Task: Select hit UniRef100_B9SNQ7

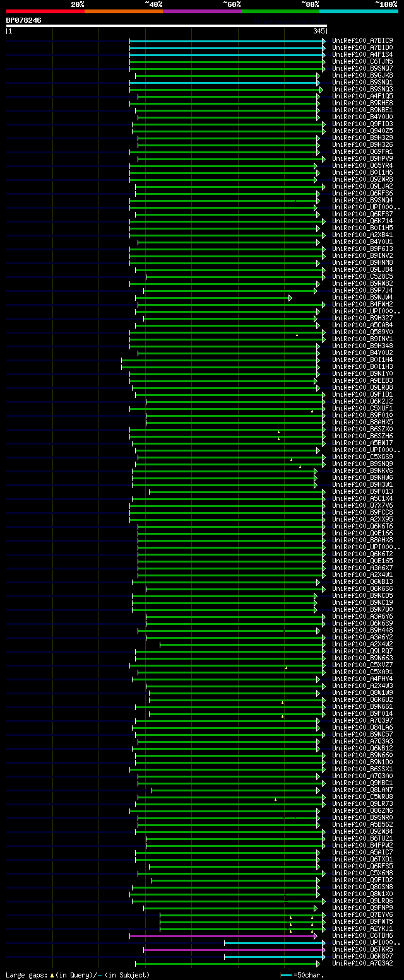Action: pos(362,69)
